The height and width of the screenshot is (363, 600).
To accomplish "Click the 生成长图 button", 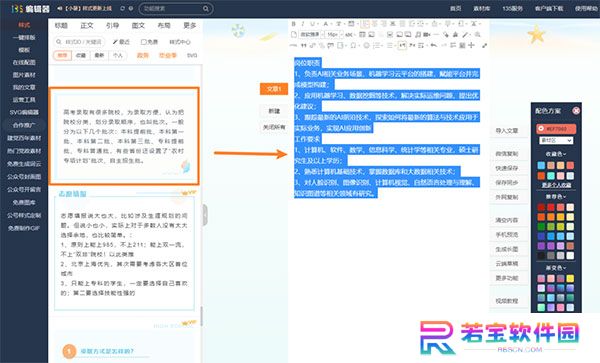I will [x=507, y=249].
